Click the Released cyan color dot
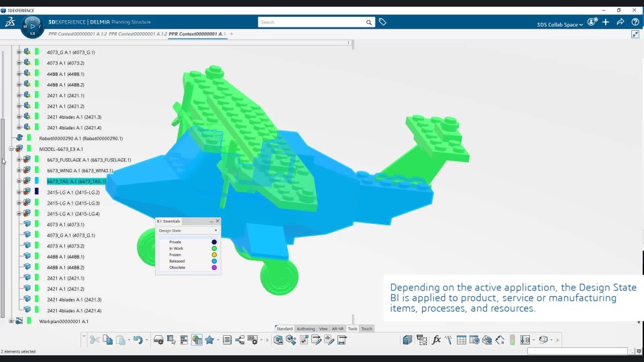 [x=214, y=261]
